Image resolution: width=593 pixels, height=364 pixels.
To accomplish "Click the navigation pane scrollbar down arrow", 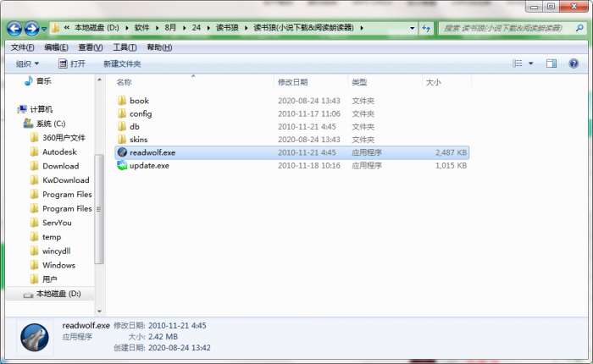I will [99, 311].
